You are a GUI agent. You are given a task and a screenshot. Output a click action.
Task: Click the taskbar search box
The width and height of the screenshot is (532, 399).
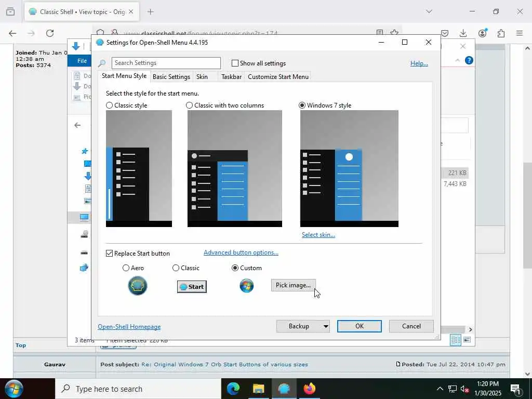[x=138, y=389]
